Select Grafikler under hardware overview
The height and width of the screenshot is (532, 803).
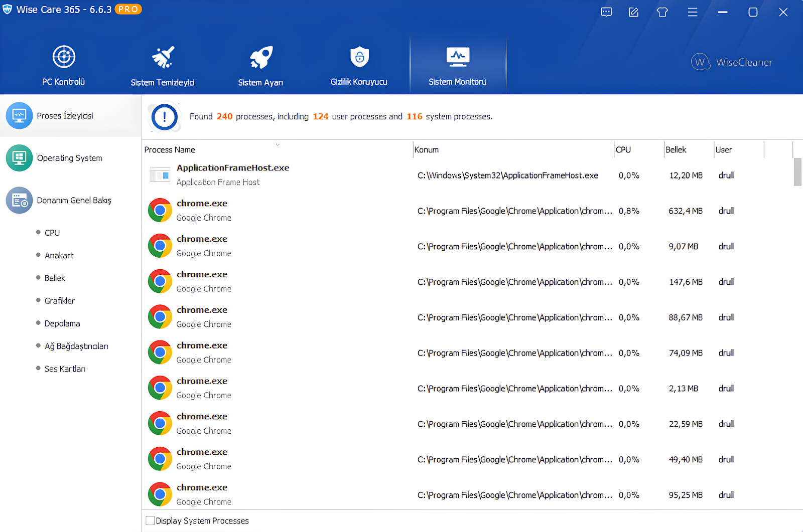tap(60, 301)
